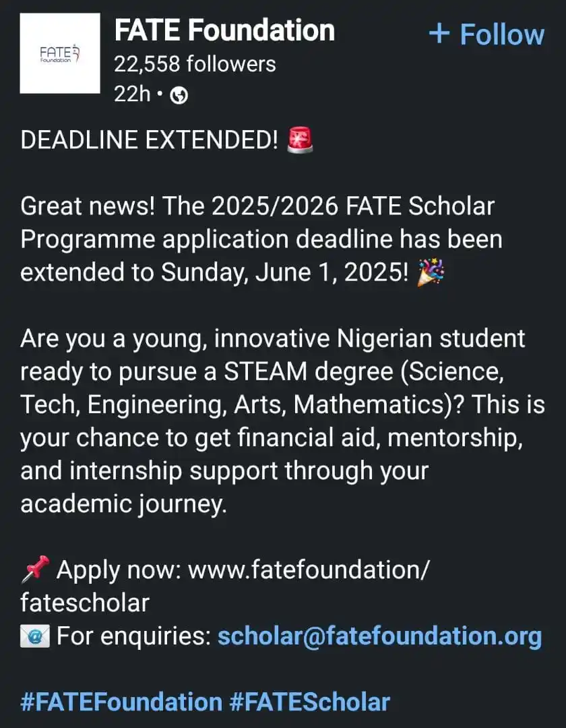Click the www.fatefoundation/ URL text
Image resolution: width=566 pixels, height=728 pixels.
309,570
